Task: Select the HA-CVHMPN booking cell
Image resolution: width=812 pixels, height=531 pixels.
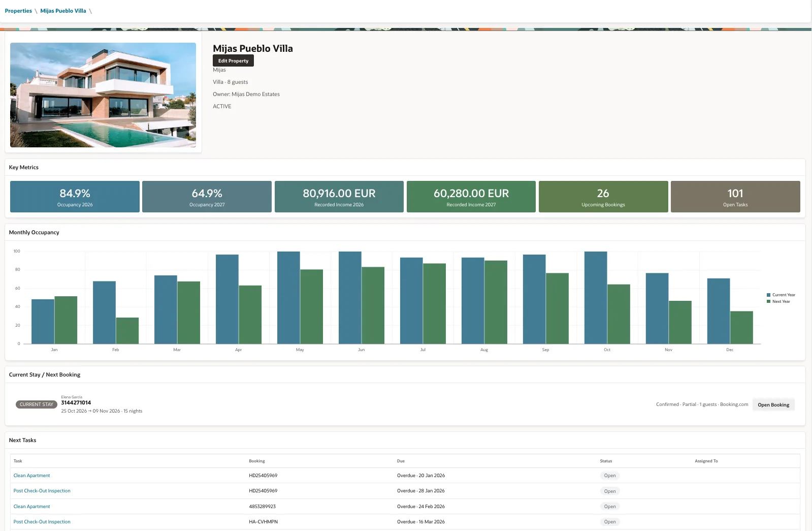Action: tap(263, 522)
